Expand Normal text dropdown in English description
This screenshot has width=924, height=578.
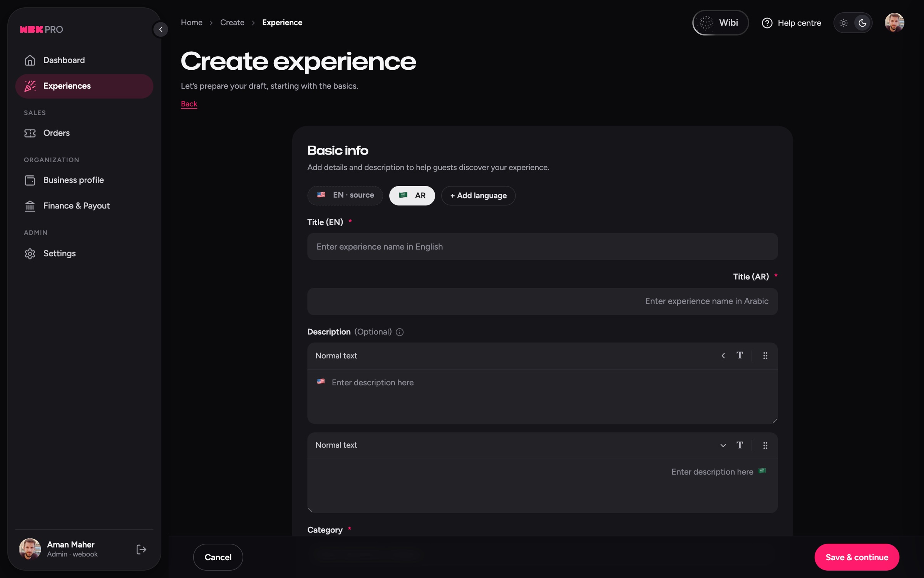[x=723, y=356]
